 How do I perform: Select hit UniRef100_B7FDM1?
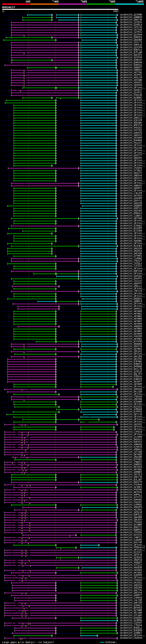tap(131, 459)
